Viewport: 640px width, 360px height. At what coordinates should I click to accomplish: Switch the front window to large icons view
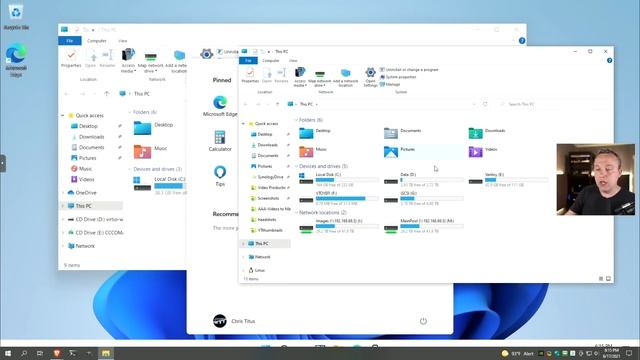point(608,279)
